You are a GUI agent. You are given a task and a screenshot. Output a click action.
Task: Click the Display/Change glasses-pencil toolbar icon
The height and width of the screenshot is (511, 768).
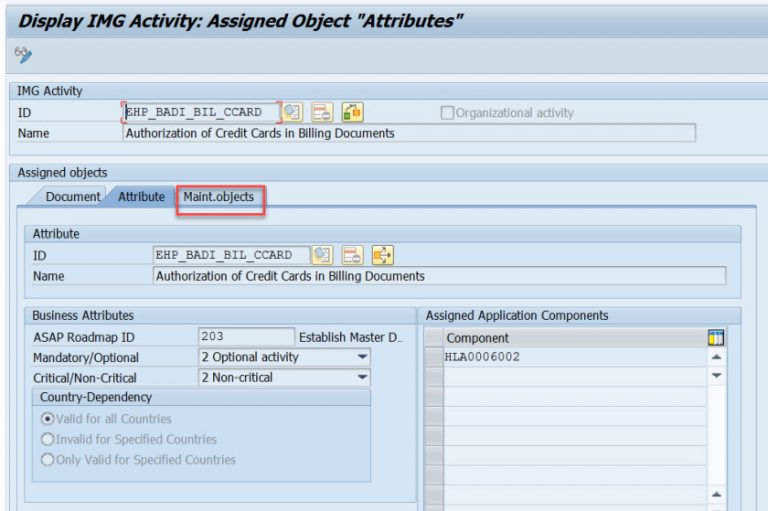pos(23,54)
